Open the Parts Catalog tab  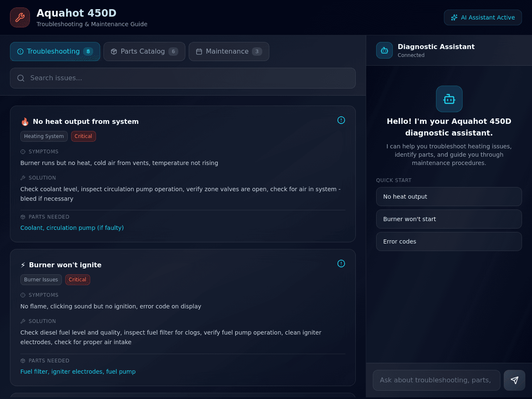point(144,52)
